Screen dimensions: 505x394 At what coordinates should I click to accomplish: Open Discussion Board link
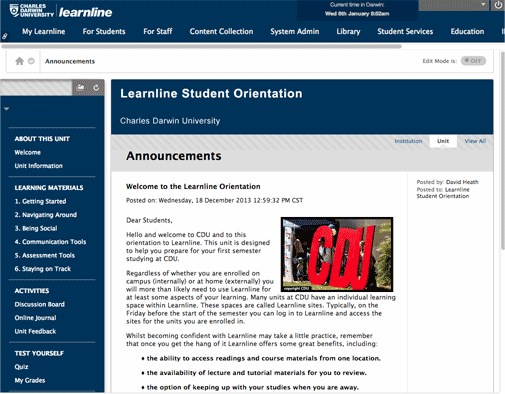coord(40,304)
